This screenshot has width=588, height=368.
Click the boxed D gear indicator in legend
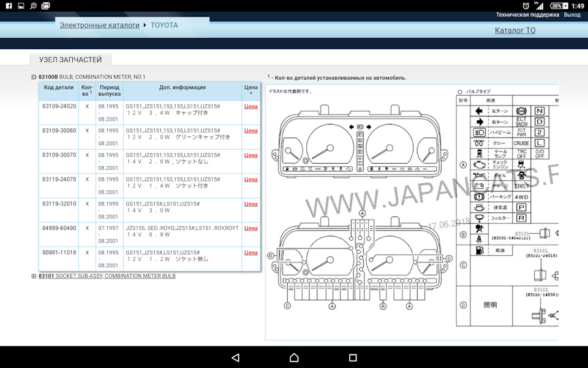pos(539,121)
